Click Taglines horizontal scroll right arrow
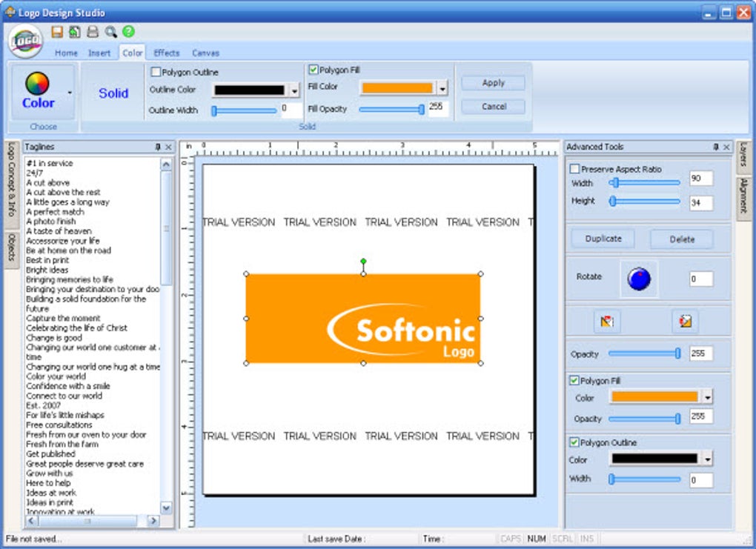Viewport: 756px width, 549px height. point(153,521)
